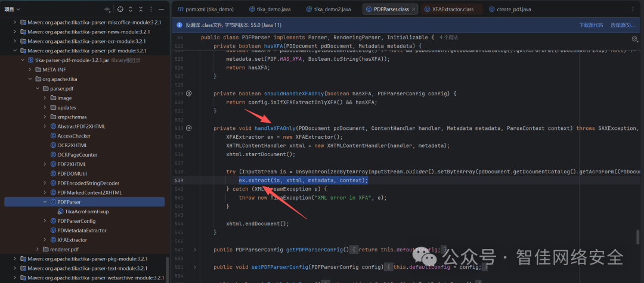Collapse all tree nodes icon
Viewport: 644px width, 283px height.
141,9
